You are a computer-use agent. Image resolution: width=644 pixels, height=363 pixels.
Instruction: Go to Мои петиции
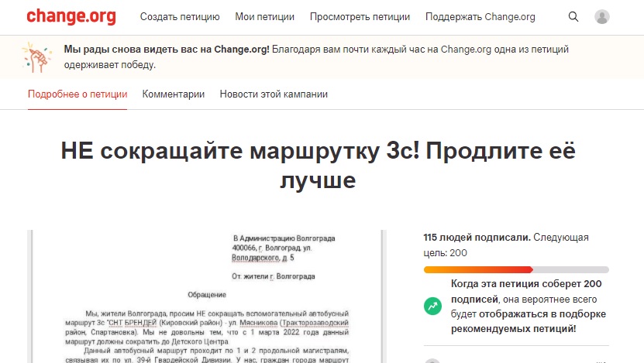pos(264,17)
